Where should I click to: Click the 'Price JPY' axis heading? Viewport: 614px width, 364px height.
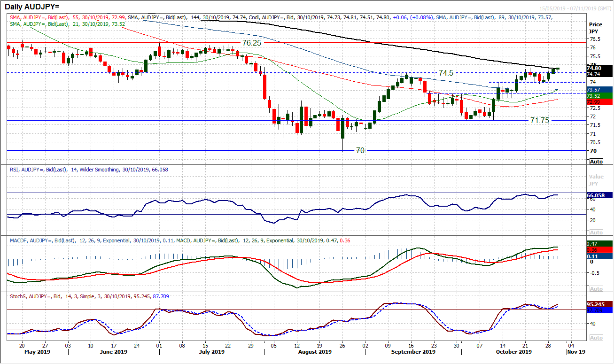595,28
